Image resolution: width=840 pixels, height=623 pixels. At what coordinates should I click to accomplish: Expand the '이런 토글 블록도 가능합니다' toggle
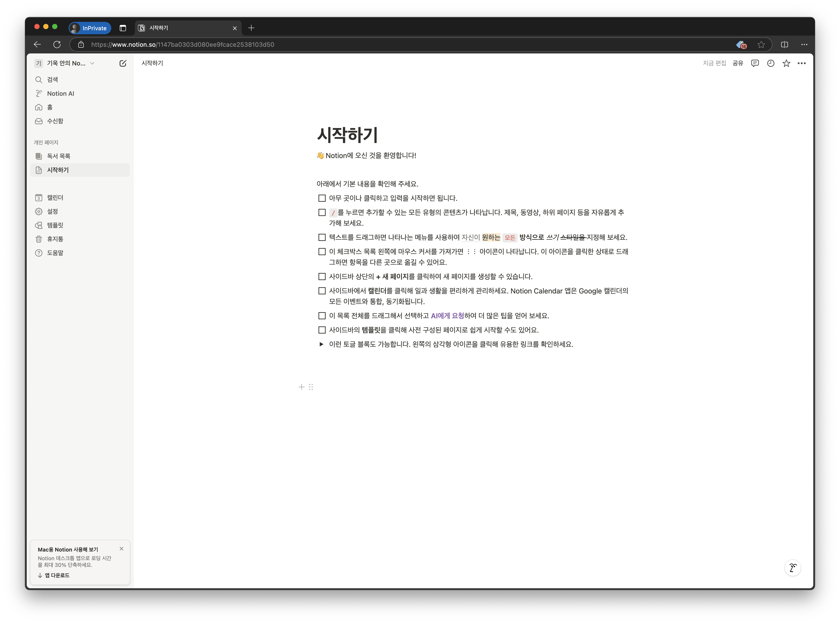[321, 344]
